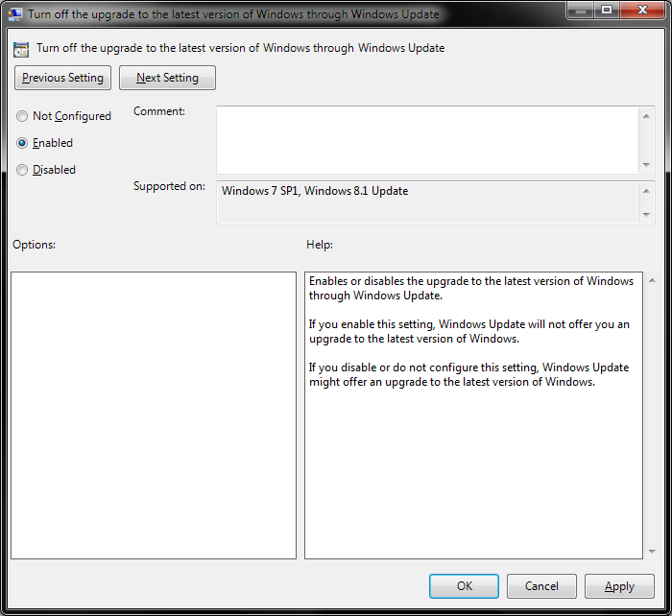Viewport: 672px width, 616px height.
Task: Click the Help paragraph 'If you enable this setting'
Action: [469, 332]
